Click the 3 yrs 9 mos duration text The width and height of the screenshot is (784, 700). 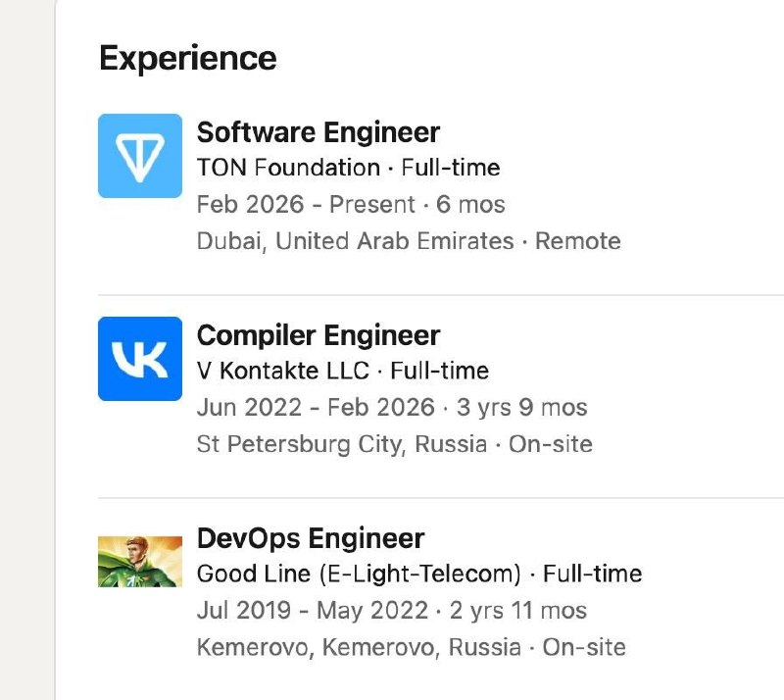[521, 407]
